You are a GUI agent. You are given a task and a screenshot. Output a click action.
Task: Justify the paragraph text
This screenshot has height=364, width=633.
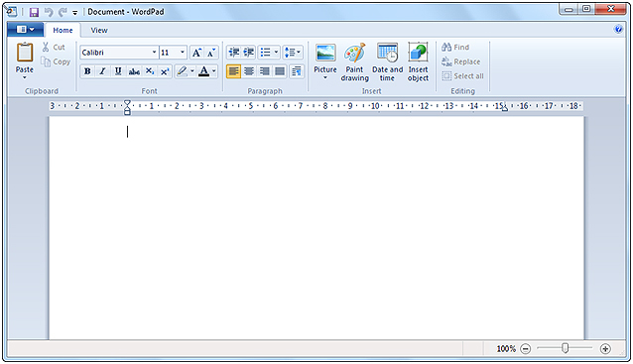pos(280,71)
